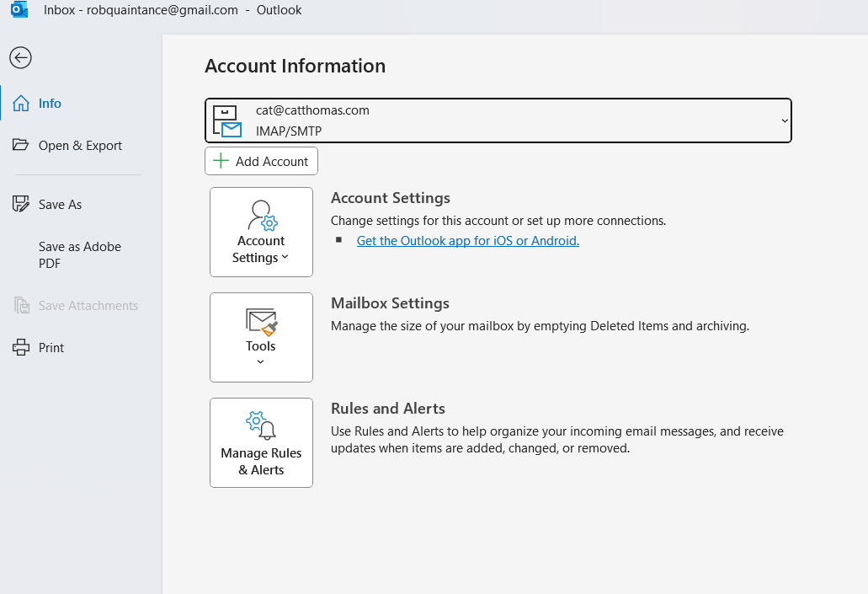Click the Save Attachments icon

[x=22, y=305]
